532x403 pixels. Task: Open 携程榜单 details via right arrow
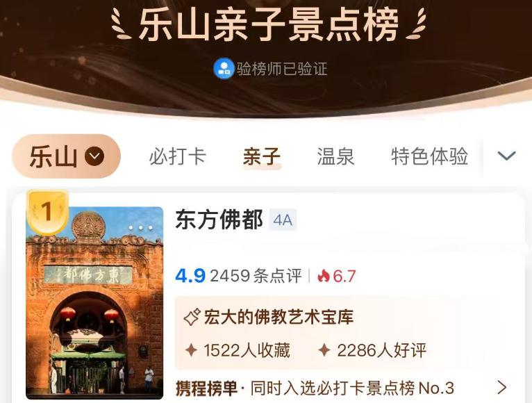502,388
